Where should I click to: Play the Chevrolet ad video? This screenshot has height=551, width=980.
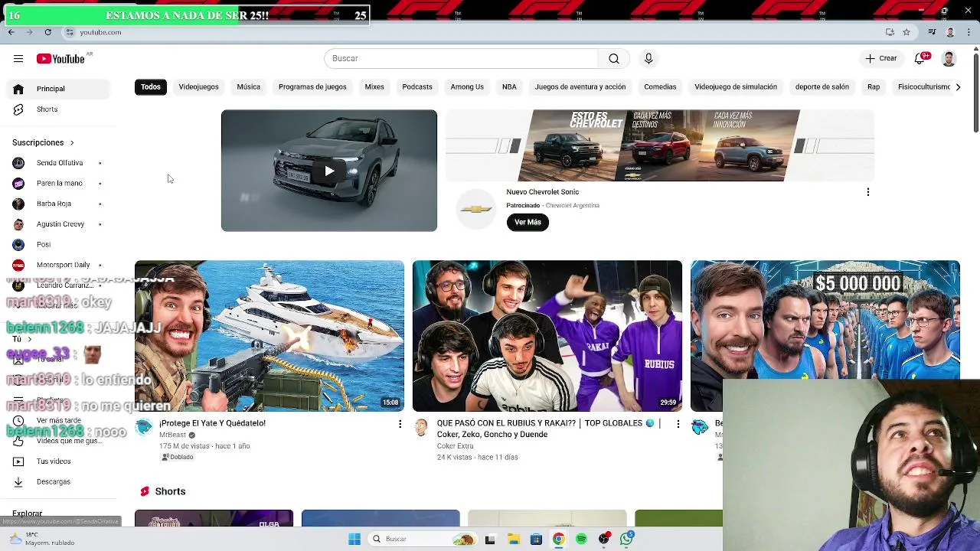(x=329, y=171)
